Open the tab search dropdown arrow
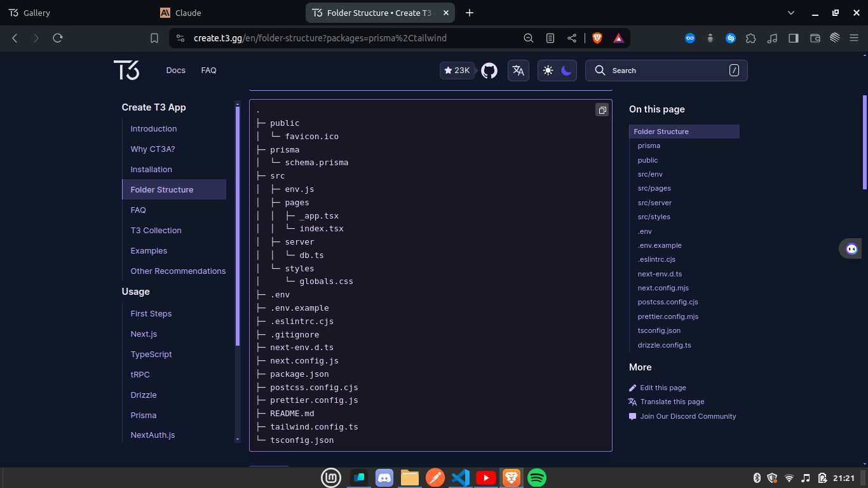Viewport: 868px width, 488px height. (791, 13)
